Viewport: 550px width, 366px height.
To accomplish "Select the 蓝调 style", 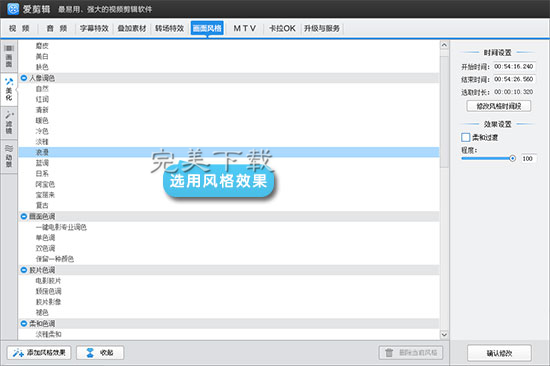I will click(42, 163).
